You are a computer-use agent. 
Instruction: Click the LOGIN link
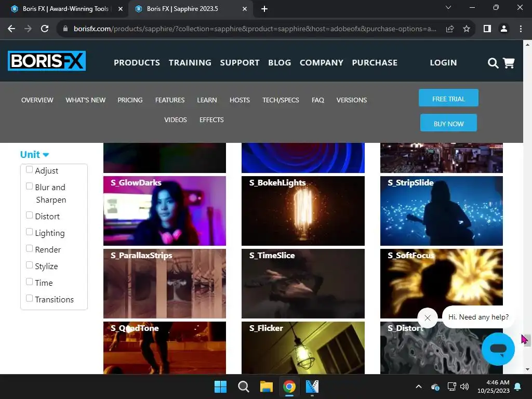coord(443,63)
